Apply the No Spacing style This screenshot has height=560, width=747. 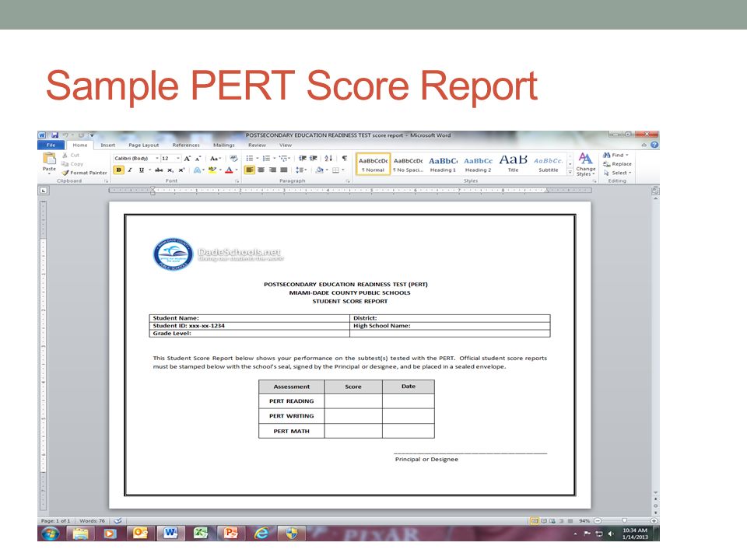pyautogui.click(x=409, y=164)
